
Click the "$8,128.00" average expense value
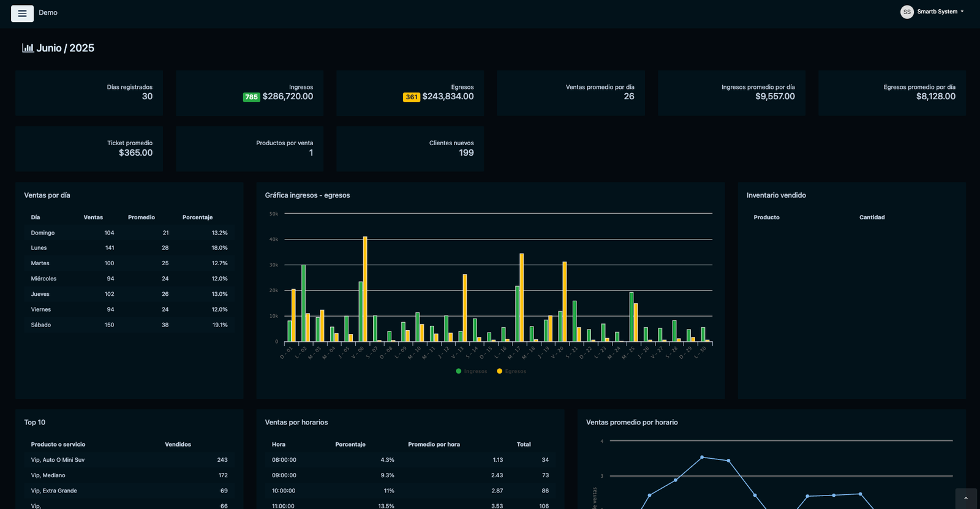936,96
